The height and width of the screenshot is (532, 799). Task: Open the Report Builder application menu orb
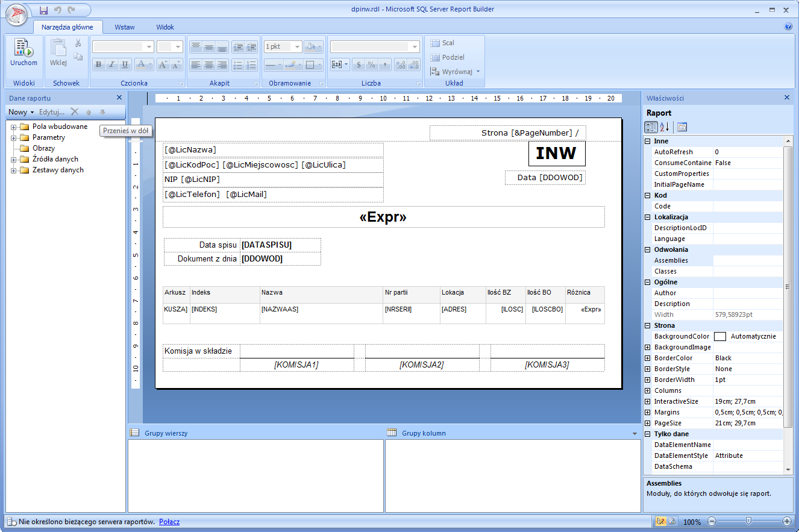pos(17,14)
